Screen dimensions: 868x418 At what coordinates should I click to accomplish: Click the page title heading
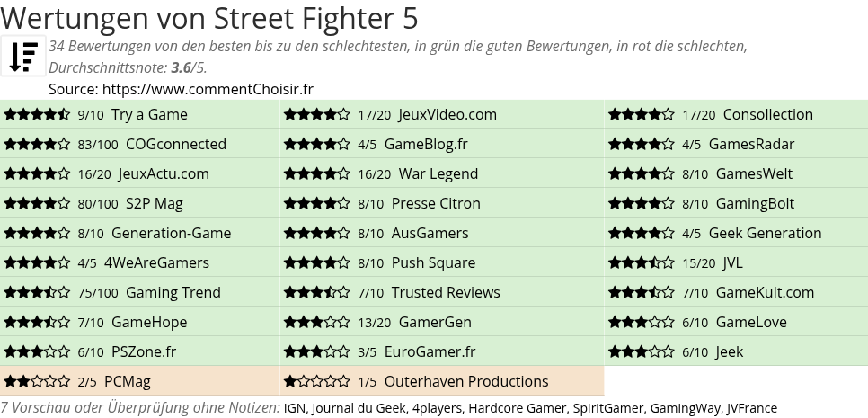click(x=209, y=18)
